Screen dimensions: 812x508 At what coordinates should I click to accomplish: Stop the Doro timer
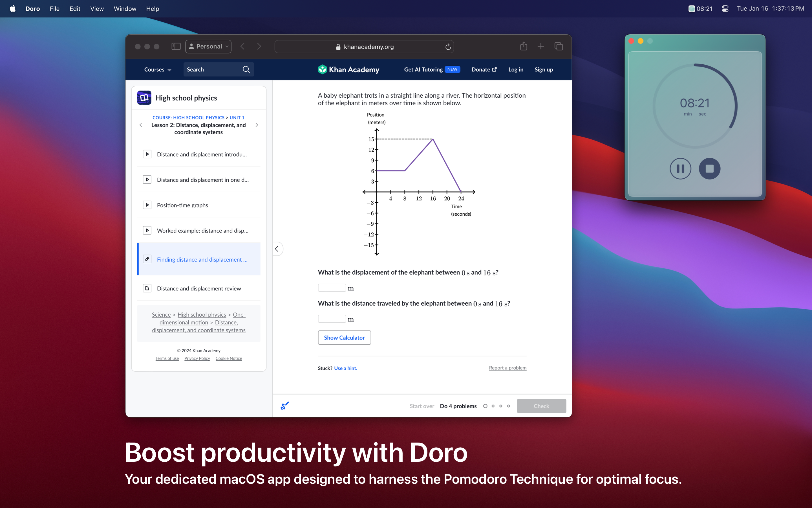(709, 169)
